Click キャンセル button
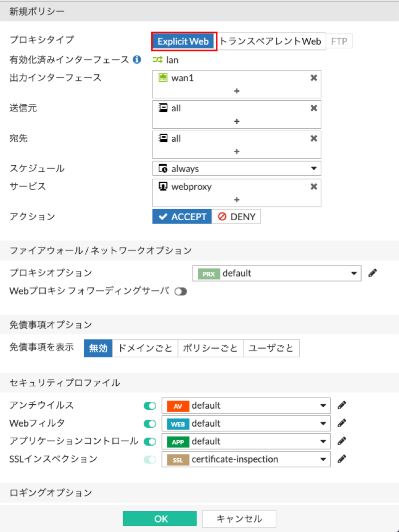This screenshot has height=532, width=399. click(x=239, y=519)
